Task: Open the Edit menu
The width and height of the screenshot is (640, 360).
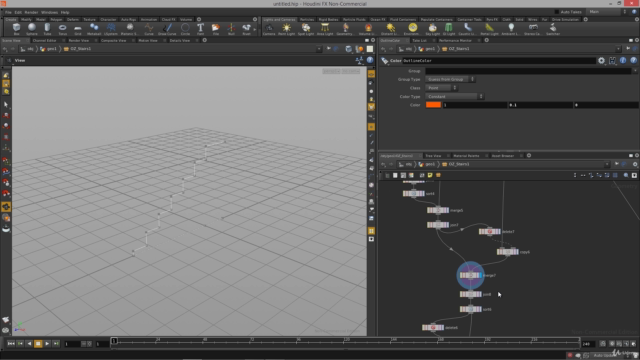Action: pos(18,12)
